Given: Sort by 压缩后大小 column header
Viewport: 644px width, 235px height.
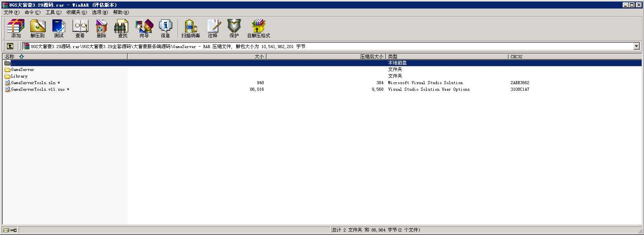Looking at the screenshot, I should 326,56.
